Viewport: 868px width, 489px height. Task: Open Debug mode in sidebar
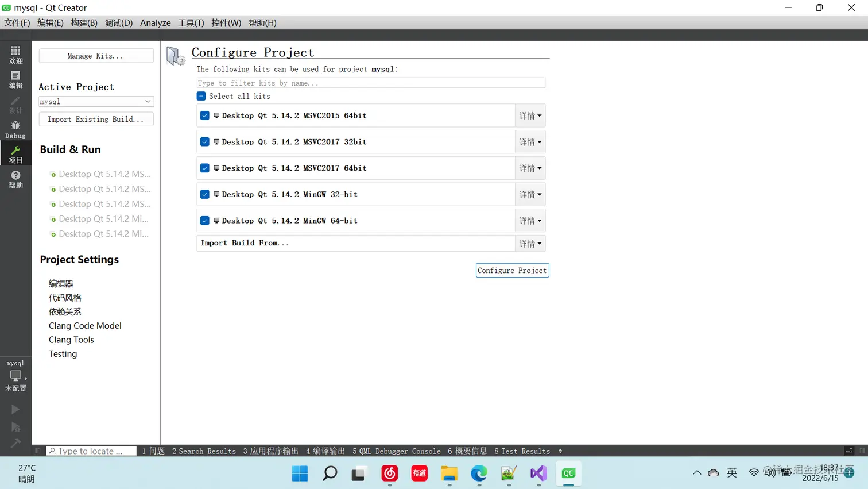tap(15, 130)
